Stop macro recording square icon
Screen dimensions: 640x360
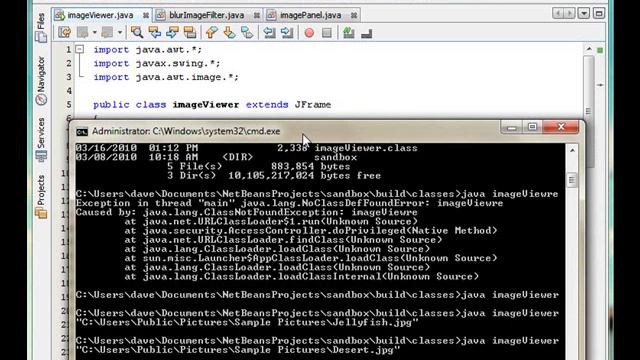(327, 33)
